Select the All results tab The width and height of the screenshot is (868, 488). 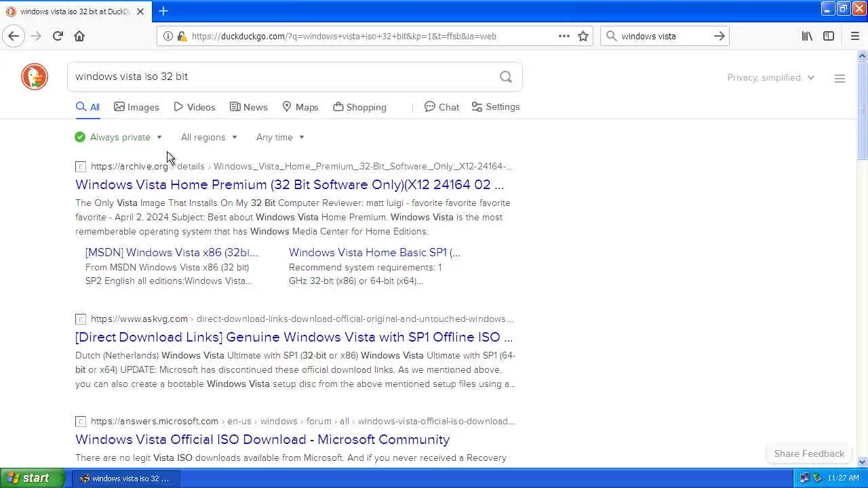(x=87, y=107)
